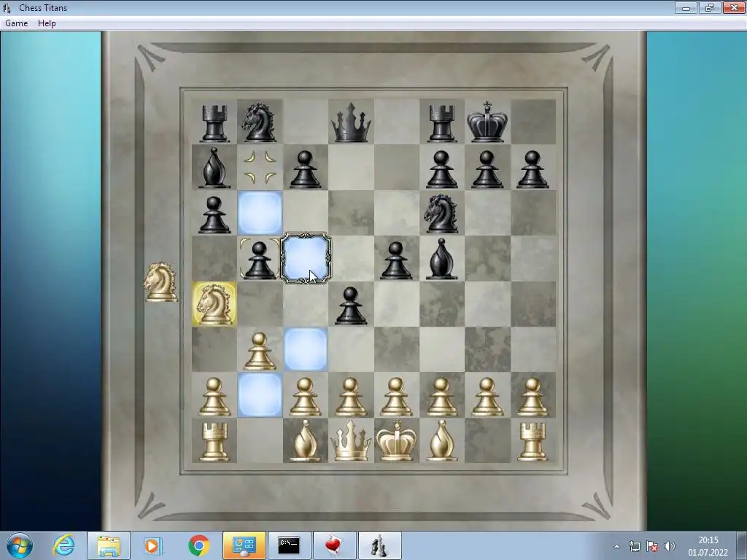Viewport: 747px width, 560px height.
Task: Click the black pawn on e5
Action: (396, 260)
